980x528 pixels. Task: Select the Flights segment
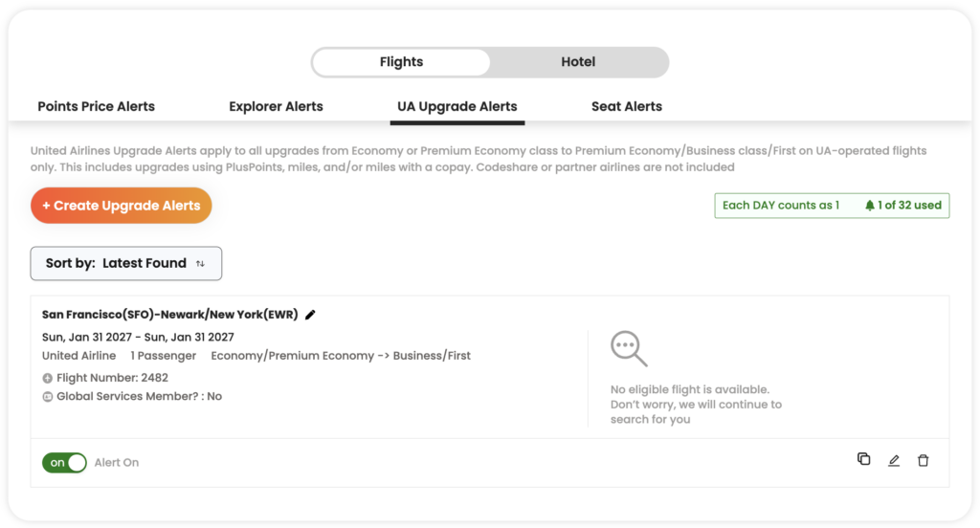click(401, 62)
